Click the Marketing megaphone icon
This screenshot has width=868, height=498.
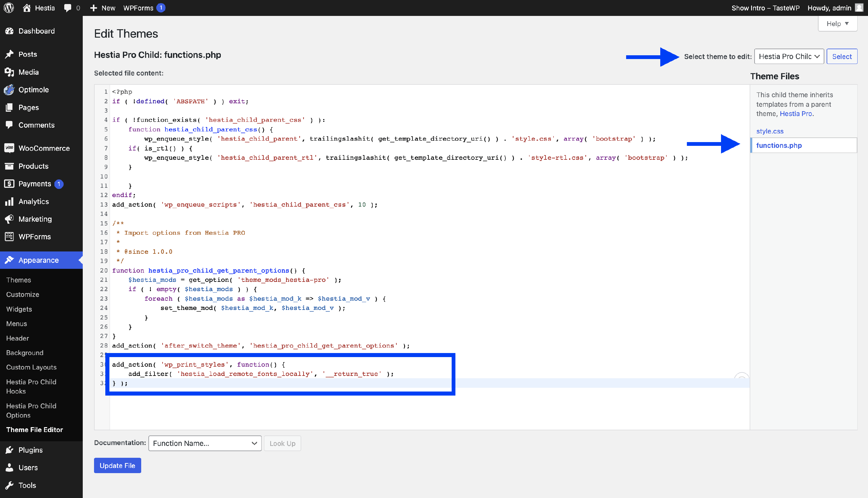(9, 219)
